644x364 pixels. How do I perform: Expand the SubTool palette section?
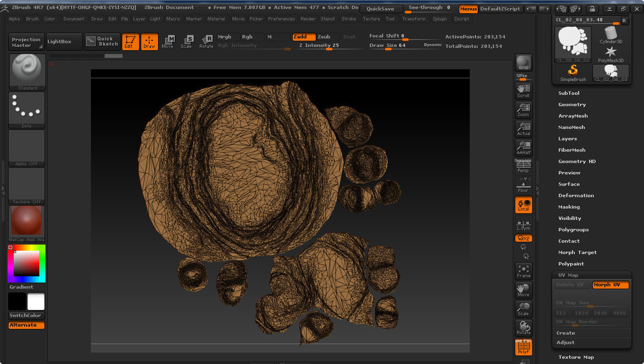coord(569,93)
